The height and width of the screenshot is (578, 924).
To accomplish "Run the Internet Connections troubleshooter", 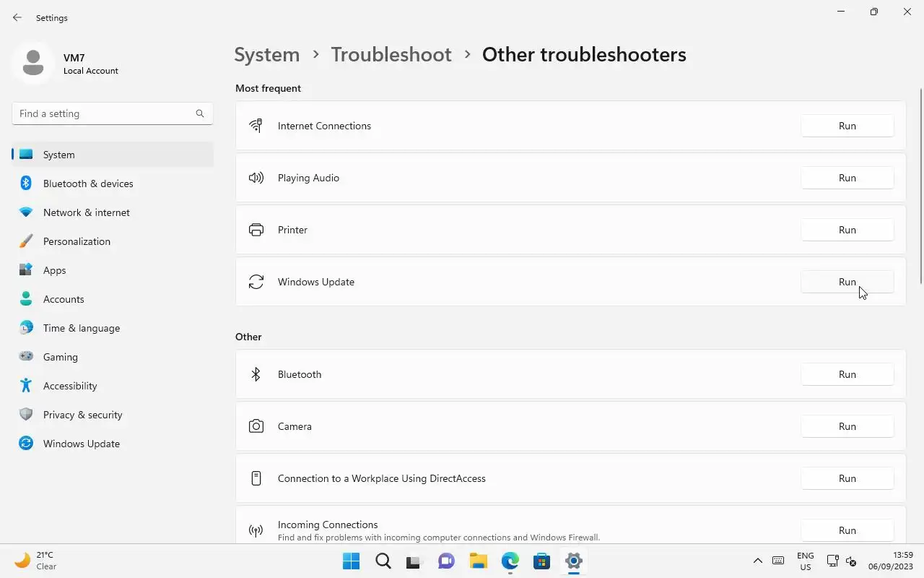I will click(847, 126).
